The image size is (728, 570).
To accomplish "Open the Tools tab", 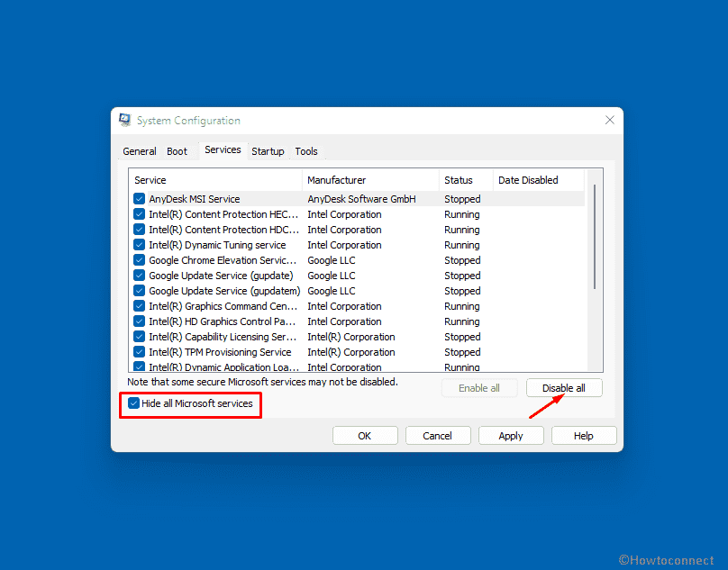I will (x=306, y=151).
